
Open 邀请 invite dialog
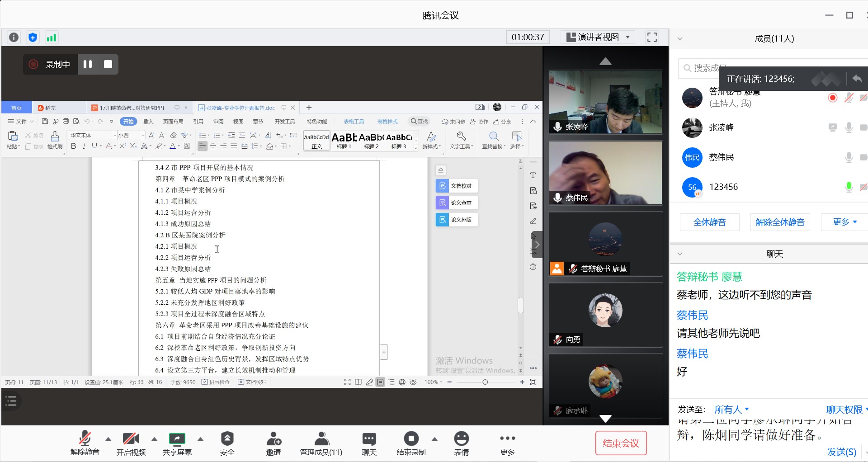(274, 443)
